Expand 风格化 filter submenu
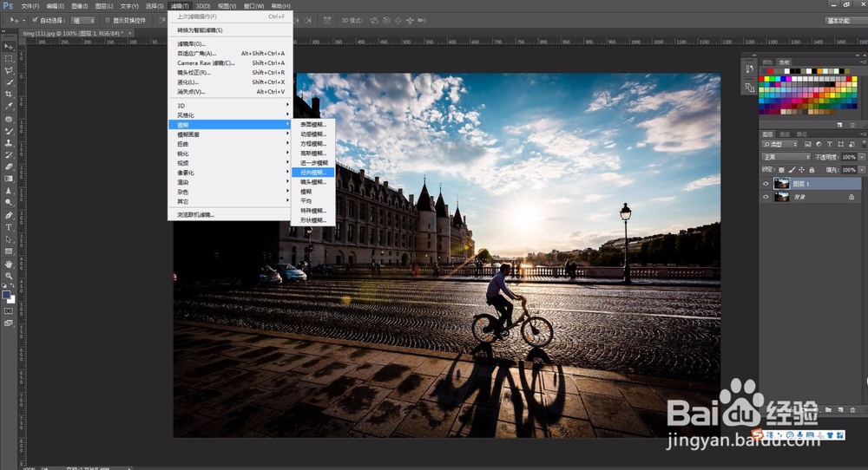The image size is (868, 470). pos(230,115)
